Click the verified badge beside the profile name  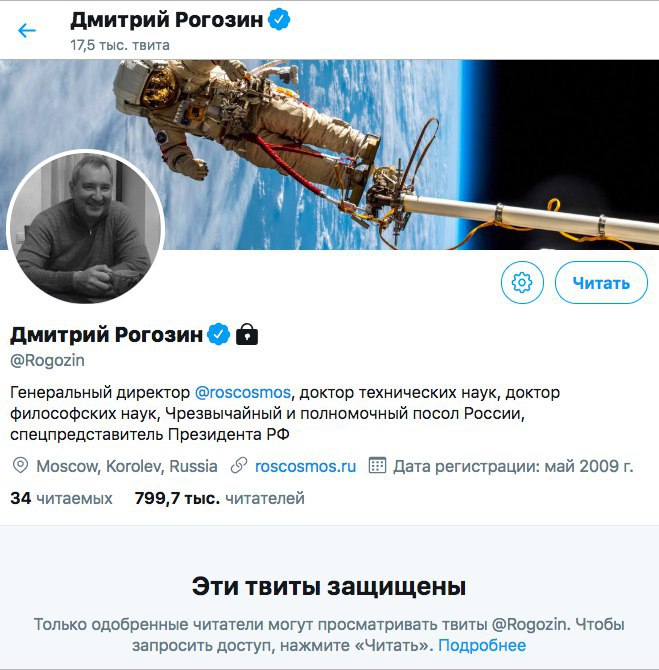[218, 334]
